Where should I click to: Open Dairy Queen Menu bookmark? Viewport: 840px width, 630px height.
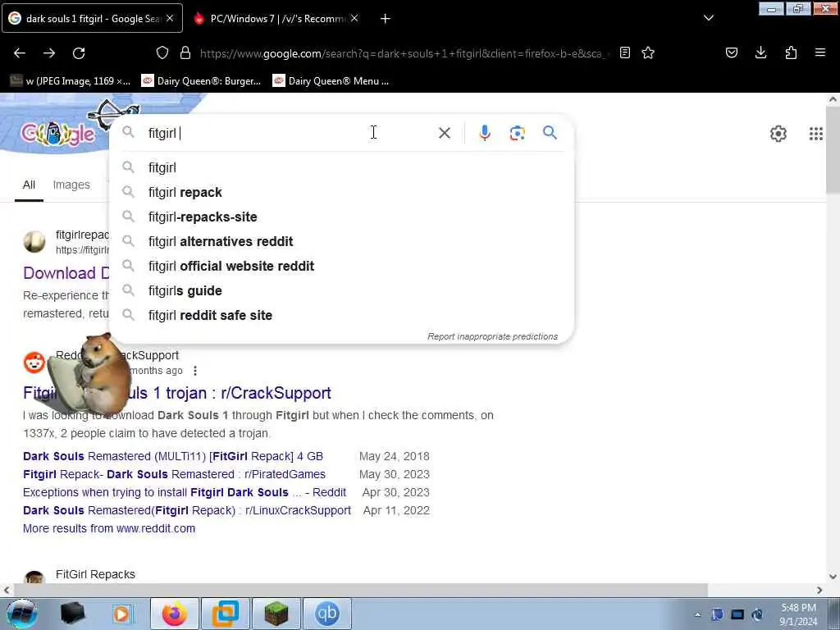point(331,81)
